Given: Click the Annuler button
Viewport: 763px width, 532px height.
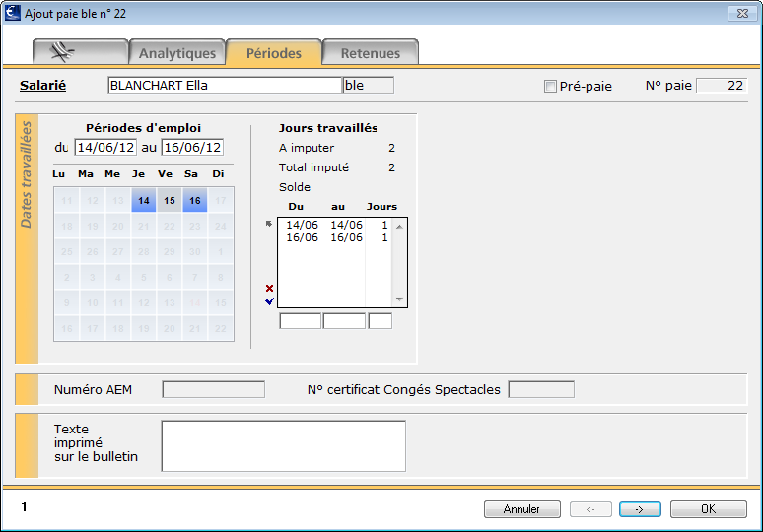Looking at the screenshot, I should coord(522,509).
